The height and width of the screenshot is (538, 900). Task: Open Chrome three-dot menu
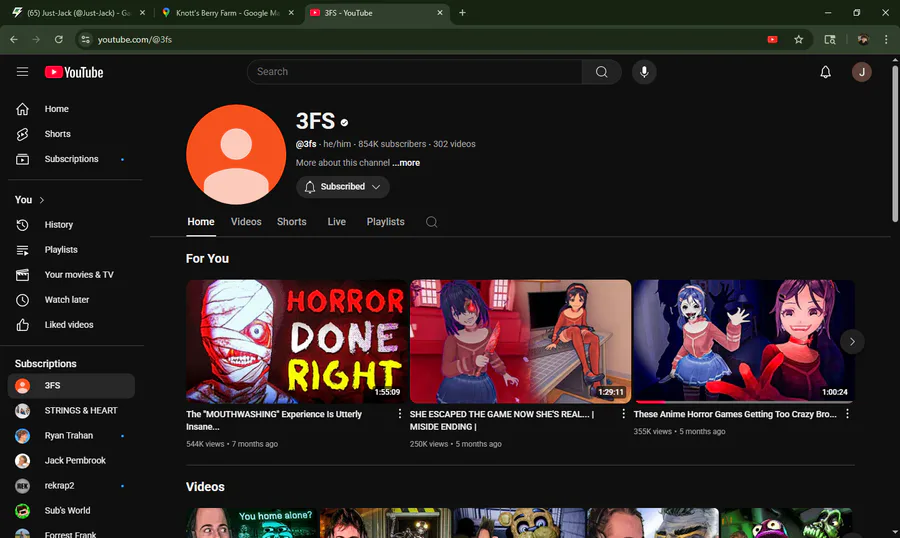[x=886, y=40]
